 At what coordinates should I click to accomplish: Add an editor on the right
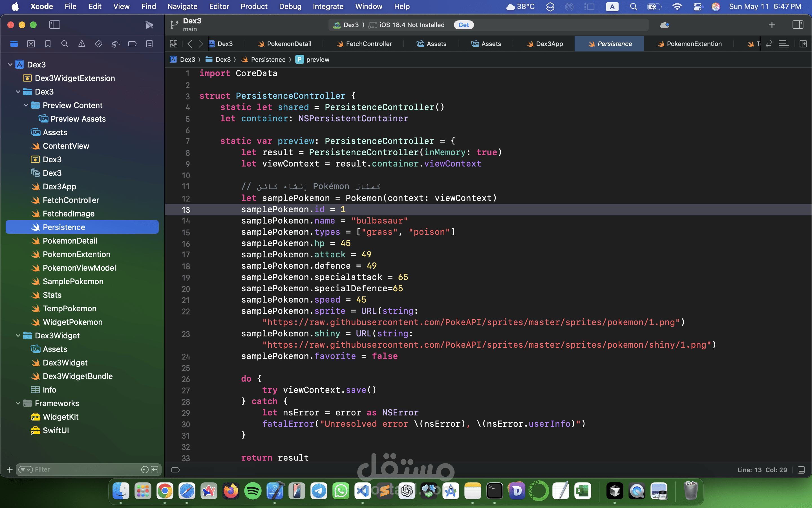[x=803, y=44]
